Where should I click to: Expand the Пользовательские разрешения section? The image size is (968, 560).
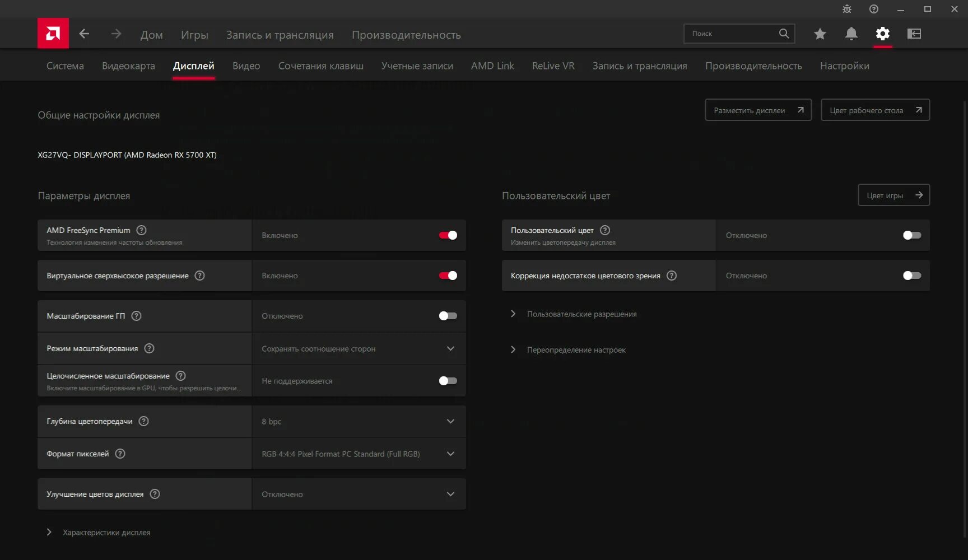tap(581, 314)
